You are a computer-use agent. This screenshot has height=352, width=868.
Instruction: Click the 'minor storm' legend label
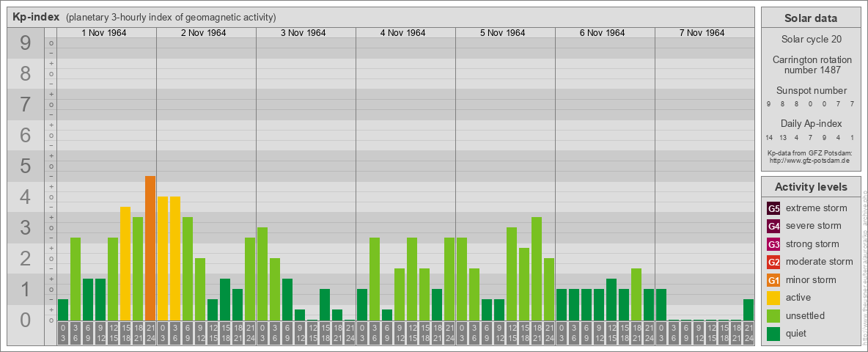coord(811,279)
